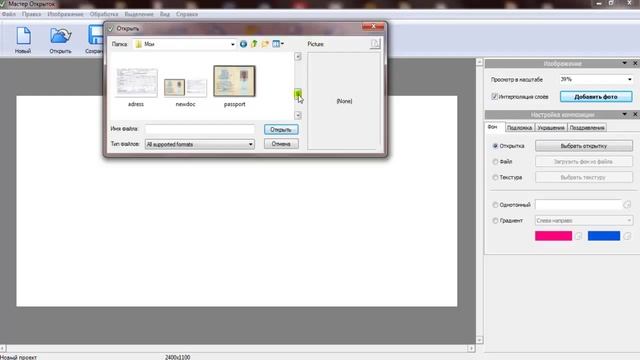Select the passport thumbnail file
Screen dimensions: 640x360
pyautogui.click(x=235, y=86)
